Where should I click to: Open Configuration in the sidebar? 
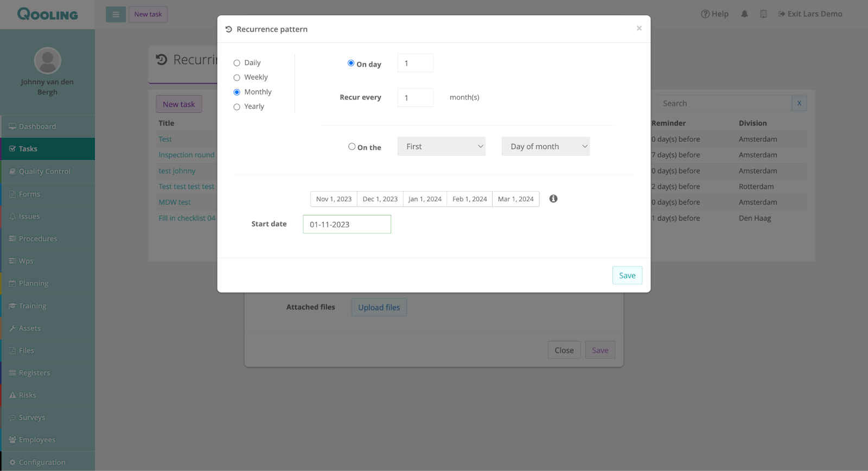48,462
